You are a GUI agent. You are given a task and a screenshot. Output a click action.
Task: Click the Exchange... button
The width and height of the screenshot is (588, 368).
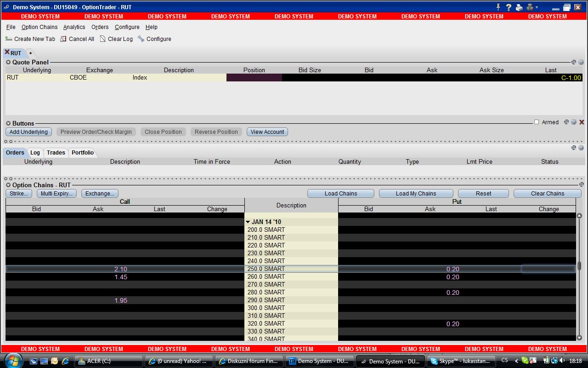pyautogui.click(x=100, y=194)
